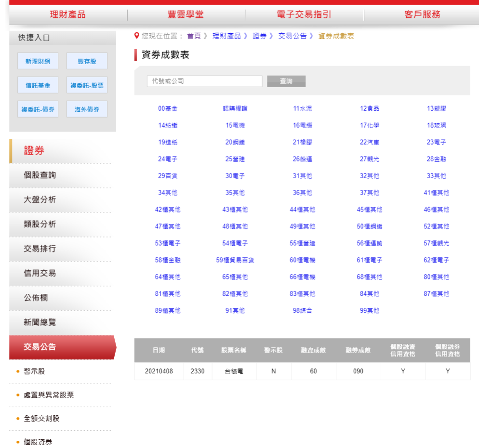479x448 pixels.
Task: Click the 信託基金 shortcut button
Action: tap(38, 85)
